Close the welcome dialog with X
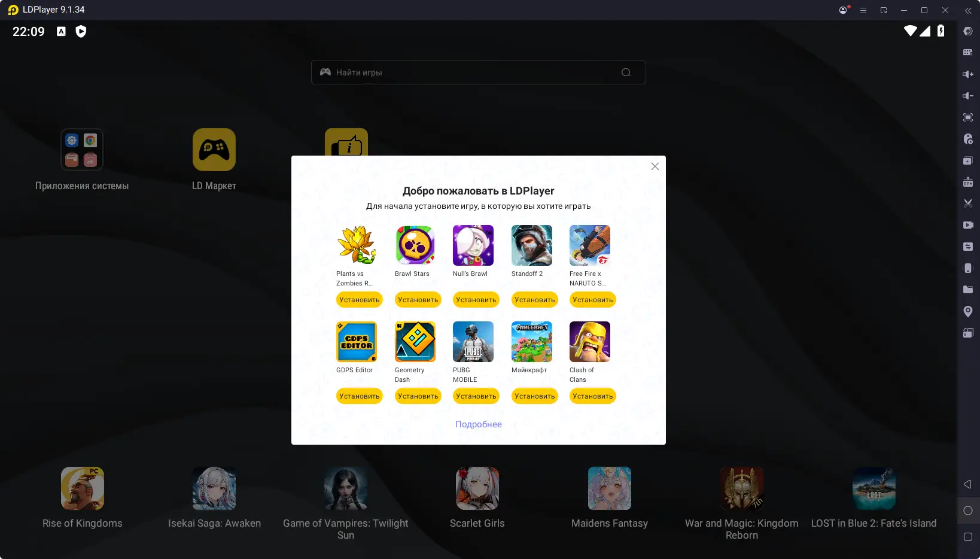The image size is (980, 559). click(x=655, y=166)
